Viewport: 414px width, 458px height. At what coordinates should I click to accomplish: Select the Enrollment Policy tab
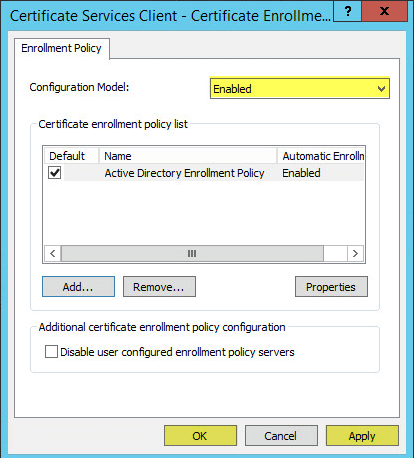pos(62,48)
